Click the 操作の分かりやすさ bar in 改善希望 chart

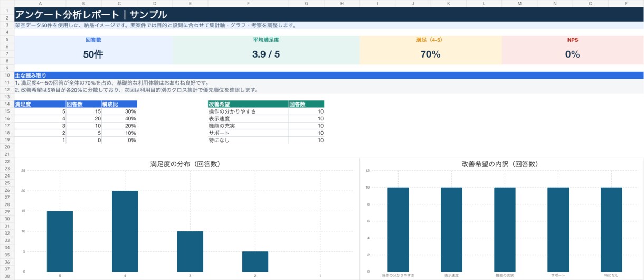pyautogui.click(x=398, y=229)
